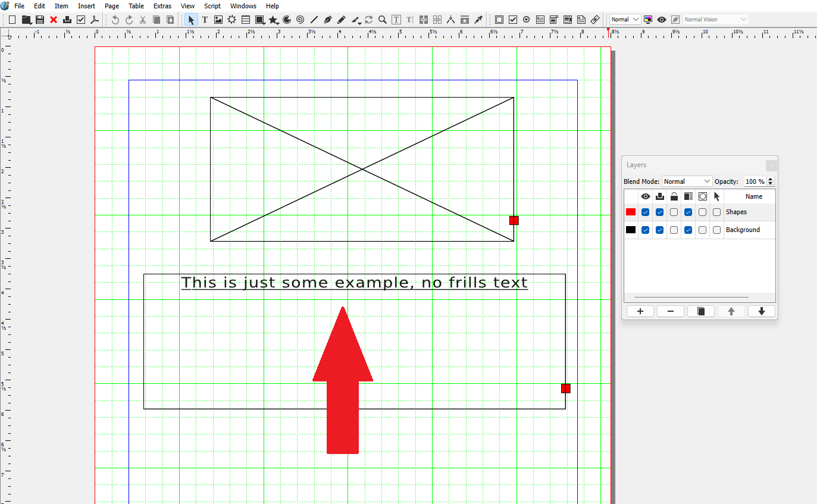Open the Script menu
The image size is (817, 504).
[212, 6]
